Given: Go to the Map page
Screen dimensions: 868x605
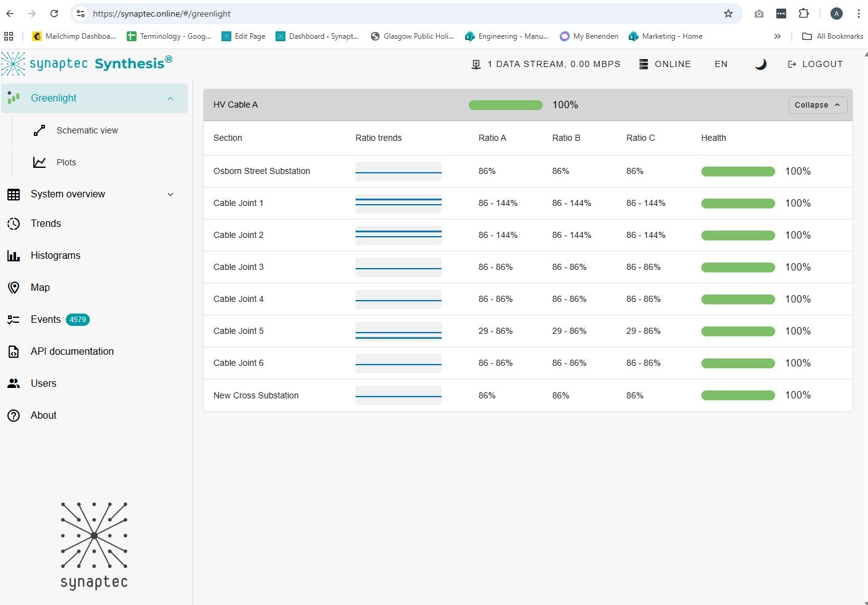Looking at the screenshot, I should click(40, 288).
